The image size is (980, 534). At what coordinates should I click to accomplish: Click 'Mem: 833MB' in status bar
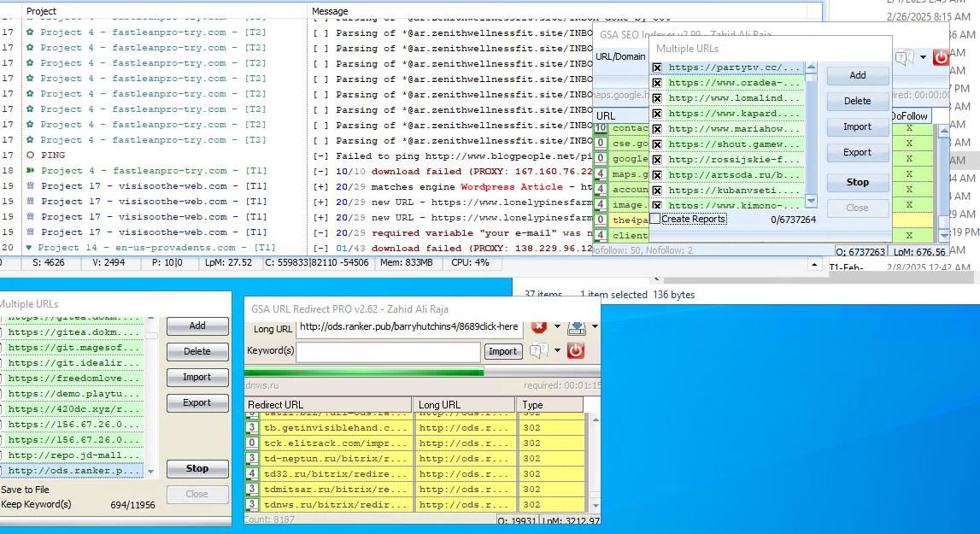pos(406,262)
